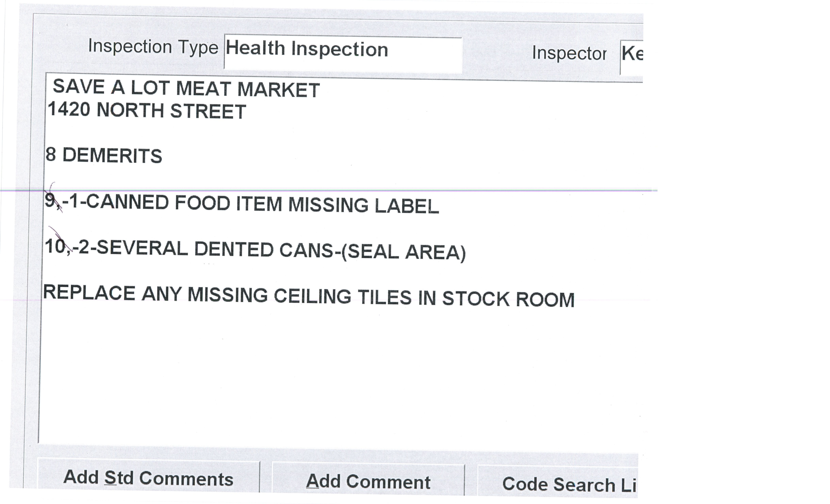Click the Inspector label
The width and height of the screenshot is (830, 504).
[x=569, y=53]
